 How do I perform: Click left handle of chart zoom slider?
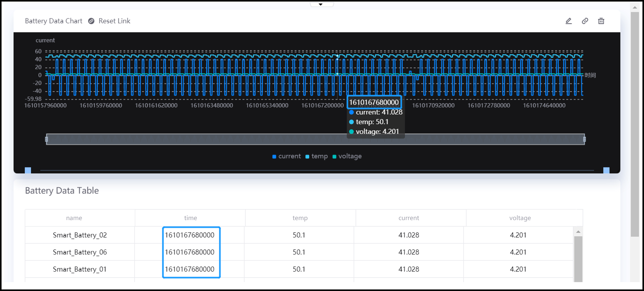47,139
